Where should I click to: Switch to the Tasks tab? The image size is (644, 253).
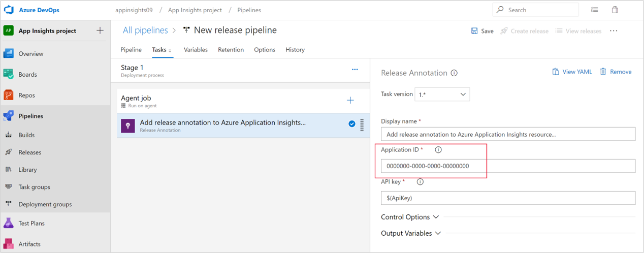(x=159, y=50)
